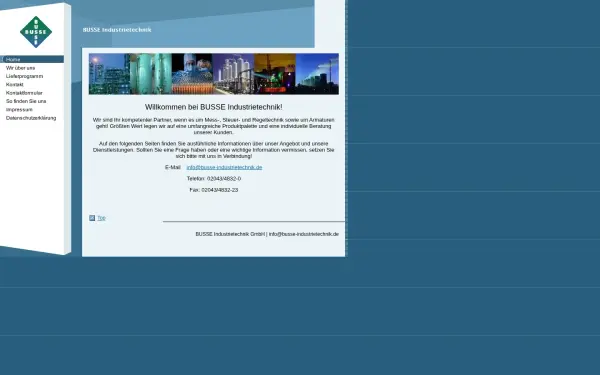Click the Top link

[101, 218]
